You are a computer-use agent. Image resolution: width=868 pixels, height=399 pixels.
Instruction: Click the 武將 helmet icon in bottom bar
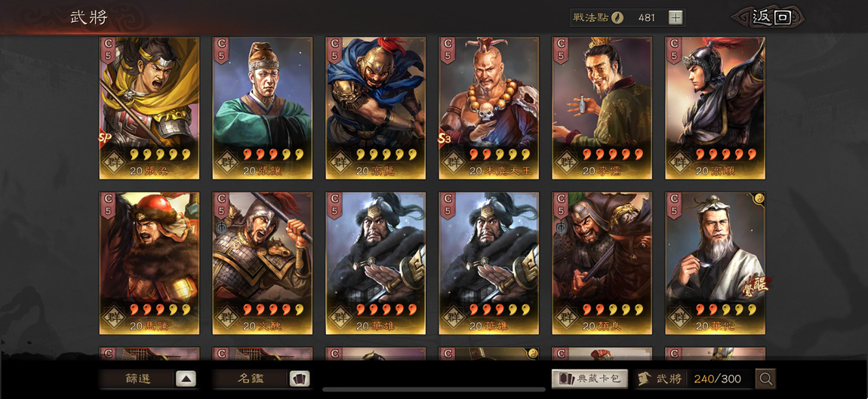point(644,379)
